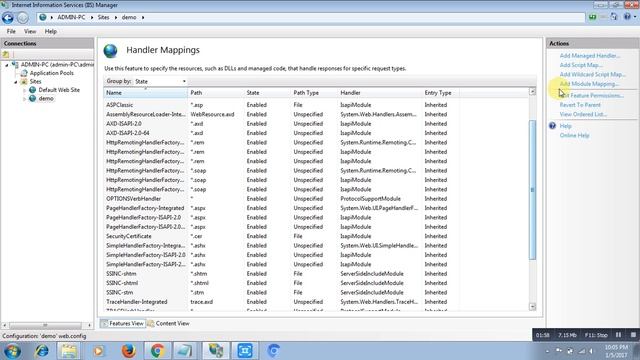640x360 pixels.
Task: Switch to Content View tab
Action: tap(169, 323)
